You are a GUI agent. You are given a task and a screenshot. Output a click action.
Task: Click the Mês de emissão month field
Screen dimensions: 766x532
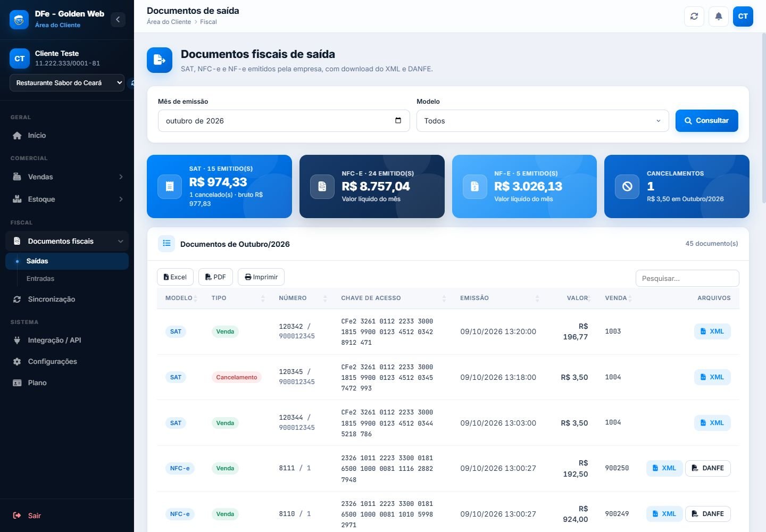[284, 121]
